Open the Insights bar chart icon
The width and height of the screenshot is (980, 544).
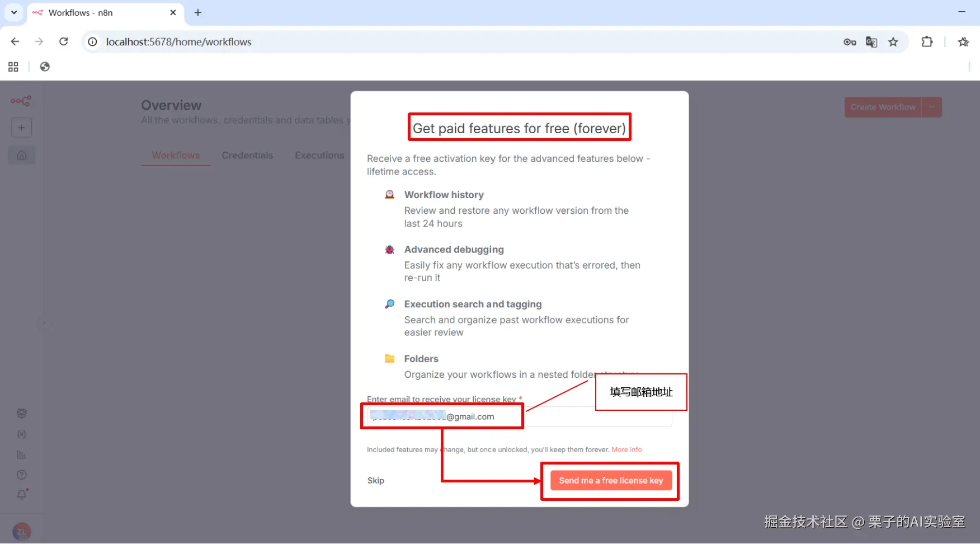pos(22,454)
